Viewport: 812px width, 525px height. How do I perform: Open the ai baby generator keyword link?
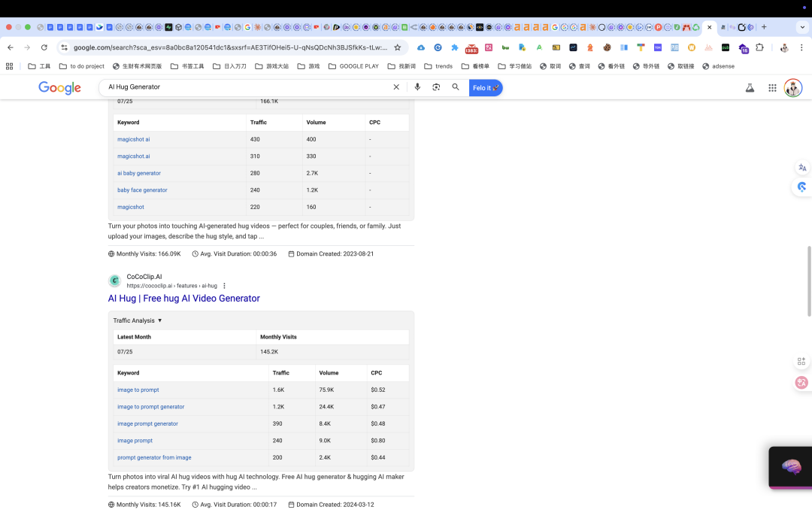pos(139,173)
